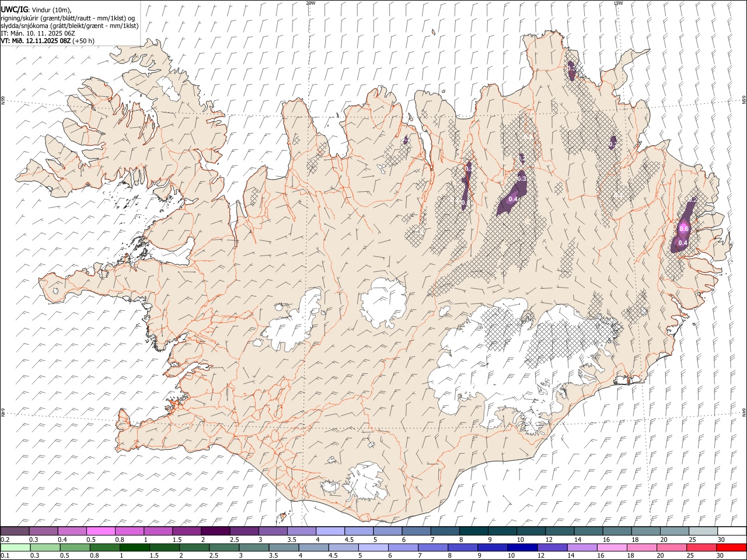Select the white 30 swatch in the snow scale
Screen dimensions: 747x560
pos(732,531)
